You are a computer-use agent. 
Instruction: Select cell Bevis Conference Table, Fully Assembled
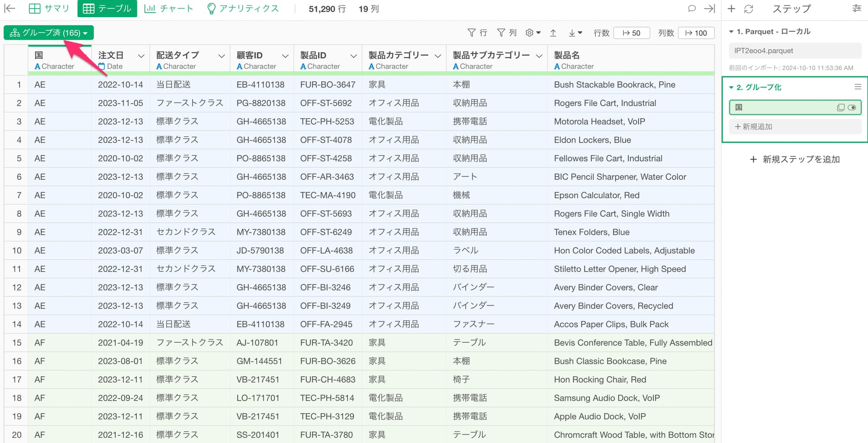click(x=631, y=343)
